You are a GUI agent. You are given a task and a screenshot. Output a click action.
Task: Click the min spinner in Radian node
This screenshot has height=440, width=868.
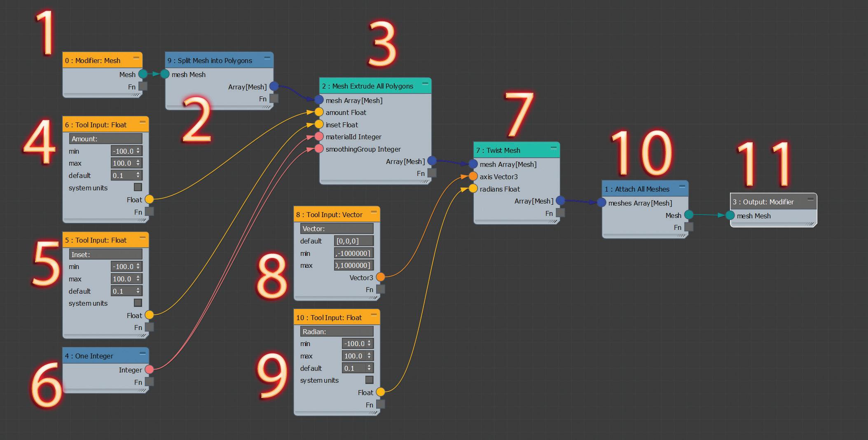click(358, 343)
